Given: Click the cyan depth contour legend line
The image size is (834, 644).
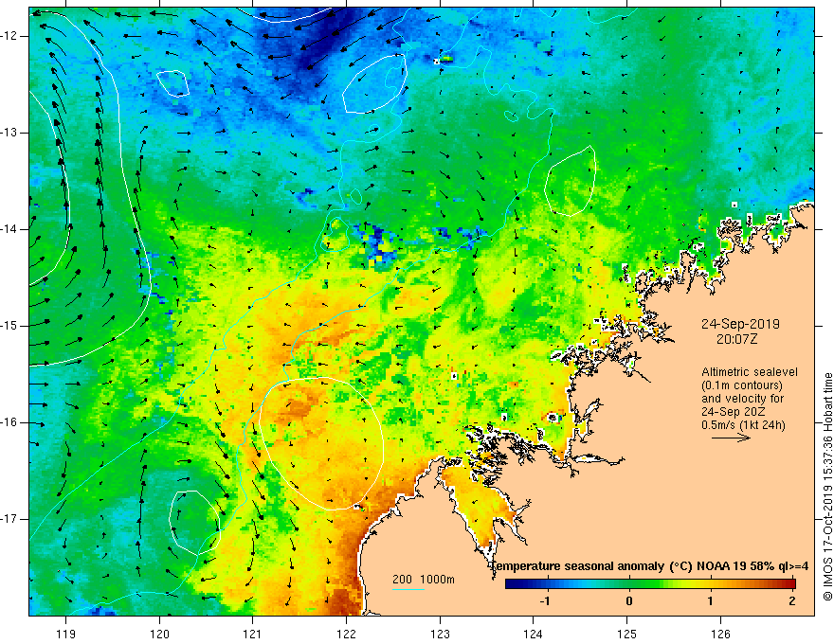Looking at the screenshot, I should pos(408,589).
